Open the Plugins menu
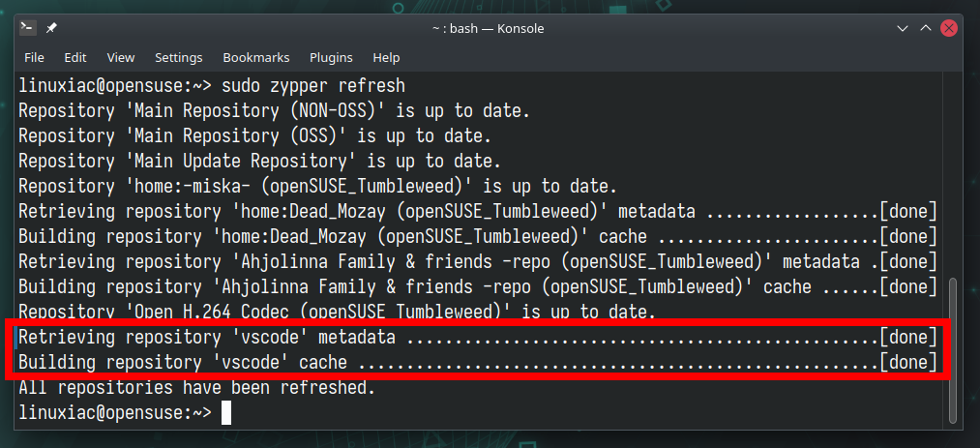This screenshot has width=980, height=448. click(x=331, y=57)
